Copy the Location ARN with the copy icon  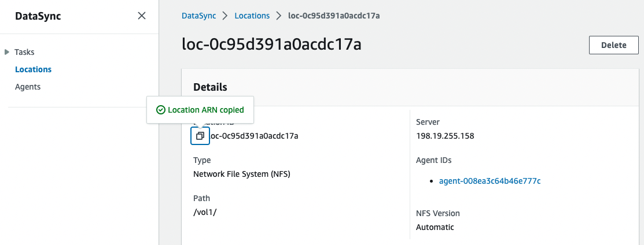coord(200,136)
